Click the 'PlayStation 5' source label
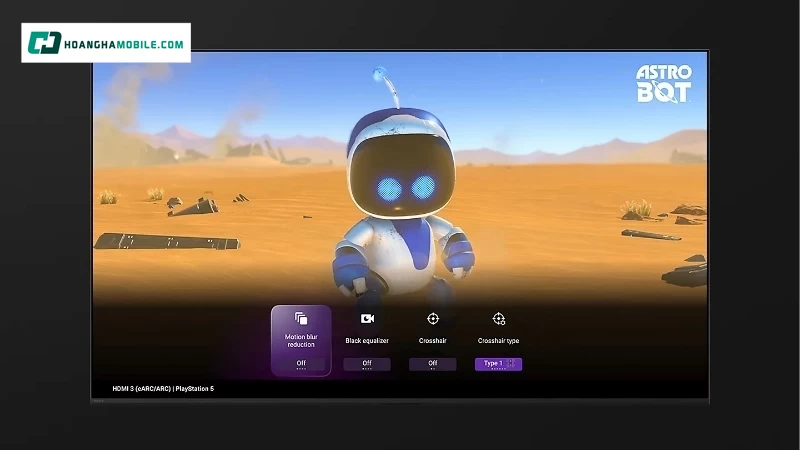Image resolution: width=800 pixels, height=450 pixels. [195, 388]
